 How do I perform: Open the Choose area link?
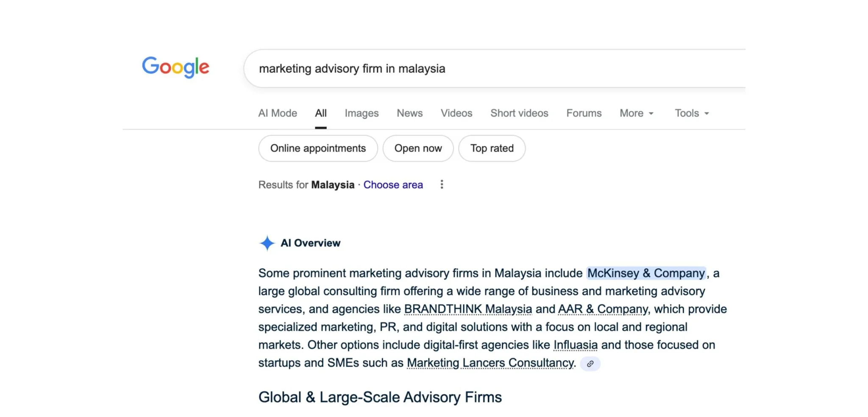click(x=393, y=185)
